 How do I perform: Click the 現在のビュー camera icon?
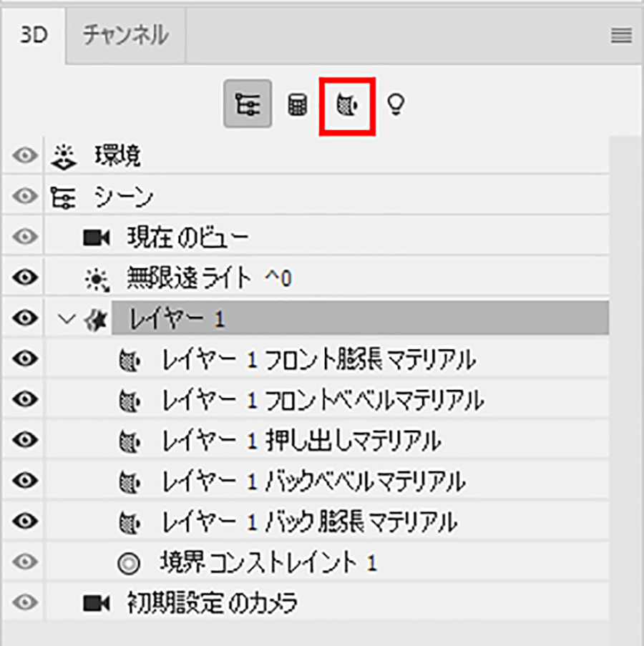click(x=97, y=237)
